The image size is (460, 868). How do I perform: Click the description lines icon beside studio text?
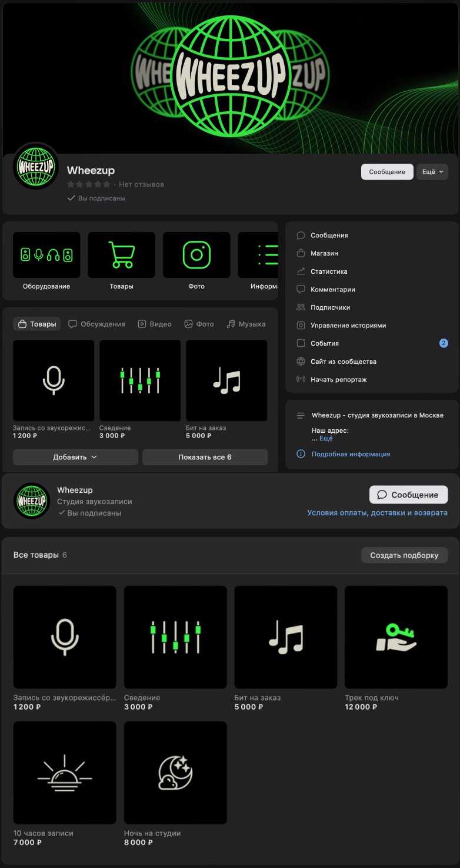[x=301, y=416]
